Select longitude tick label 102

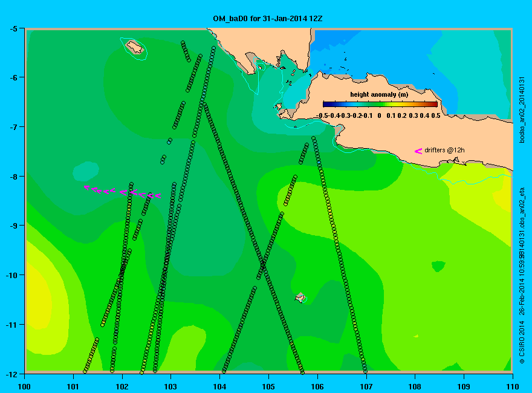pyautogui.click(x=122, y=386)
